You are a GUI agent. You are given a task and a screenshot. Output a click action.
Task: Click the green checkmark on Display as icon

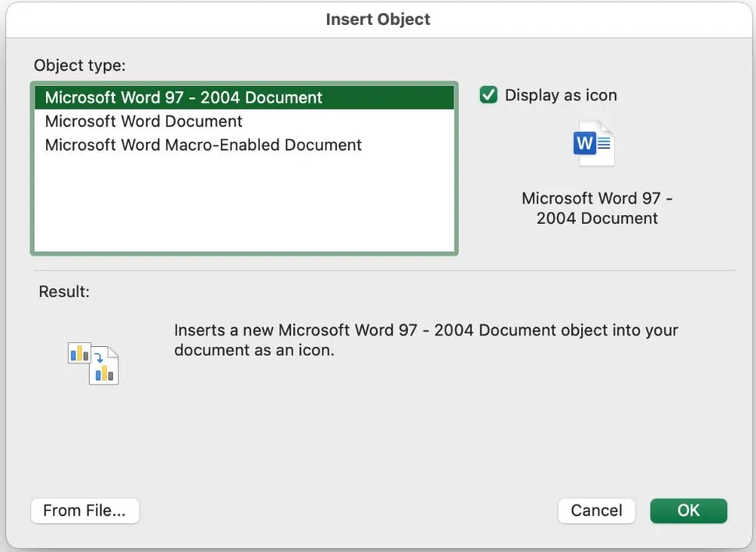pos(488,95)
